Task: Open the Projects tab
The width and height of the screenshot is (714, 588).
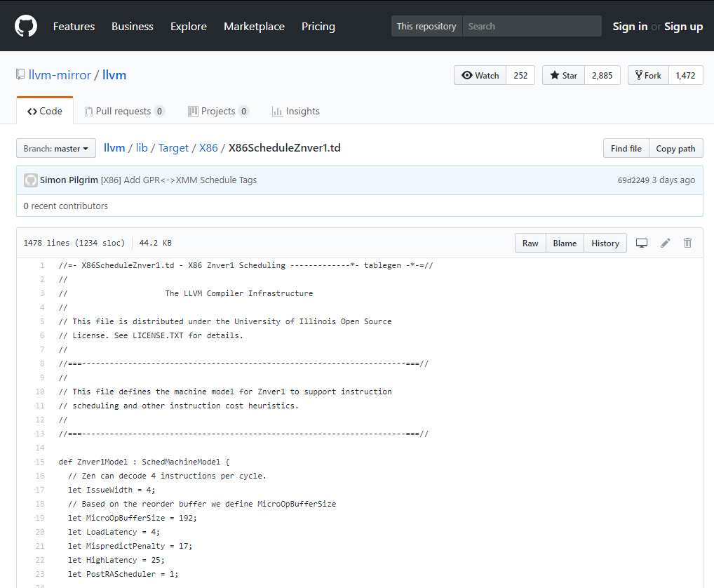Action: pos(218,111)
